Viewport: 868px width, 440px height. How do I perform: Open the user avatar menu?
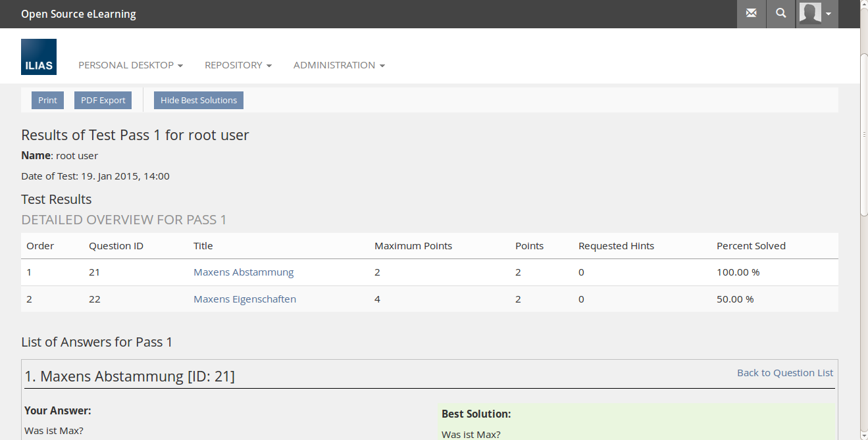pos(810,14)
